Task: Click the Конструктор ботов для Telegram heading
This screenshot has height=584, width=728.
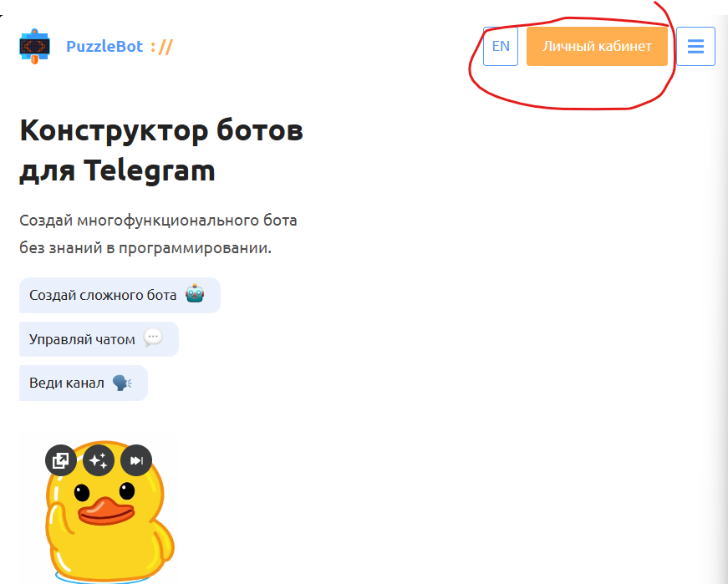Action: [160, 150]
